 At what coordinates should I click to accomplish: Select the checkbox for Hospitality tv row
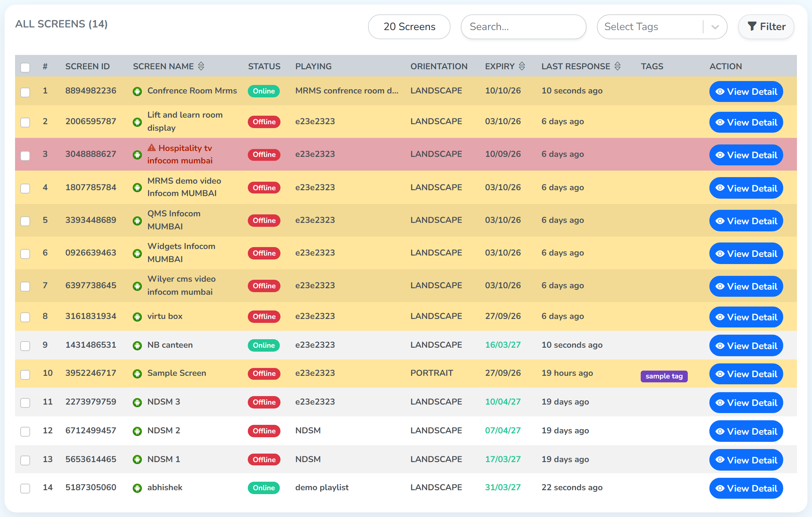coord(25,155)
